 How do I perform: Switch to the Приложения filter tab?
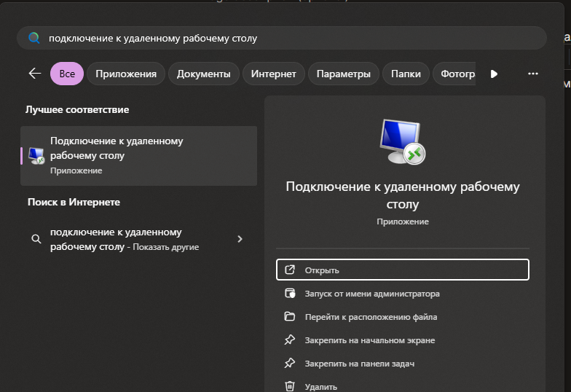(x=126, y=74)
